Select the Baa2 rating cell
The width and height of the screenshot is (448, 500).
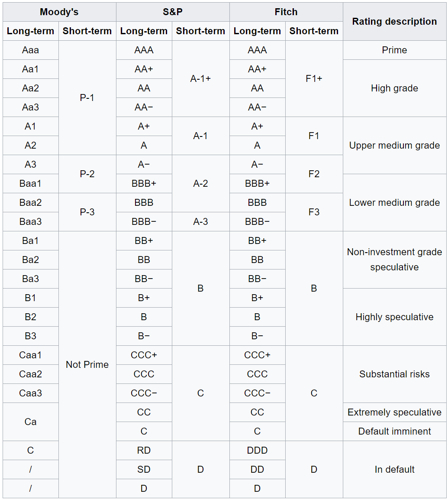[x=31, y=203]
